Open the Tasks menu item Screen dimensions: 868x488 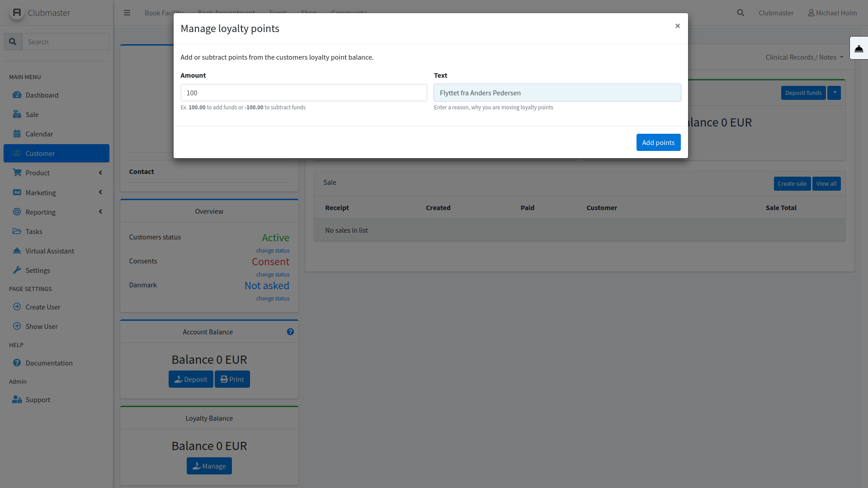click(x=34, y=231)
